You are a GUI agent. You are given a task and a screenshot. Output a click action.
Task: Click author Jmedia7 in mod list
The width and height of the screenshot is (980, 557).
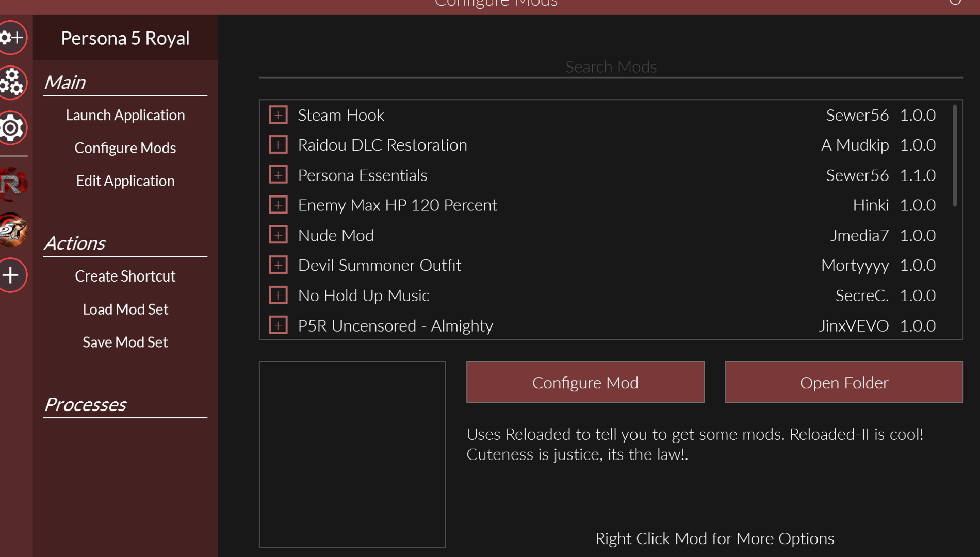tap(859, 235)
